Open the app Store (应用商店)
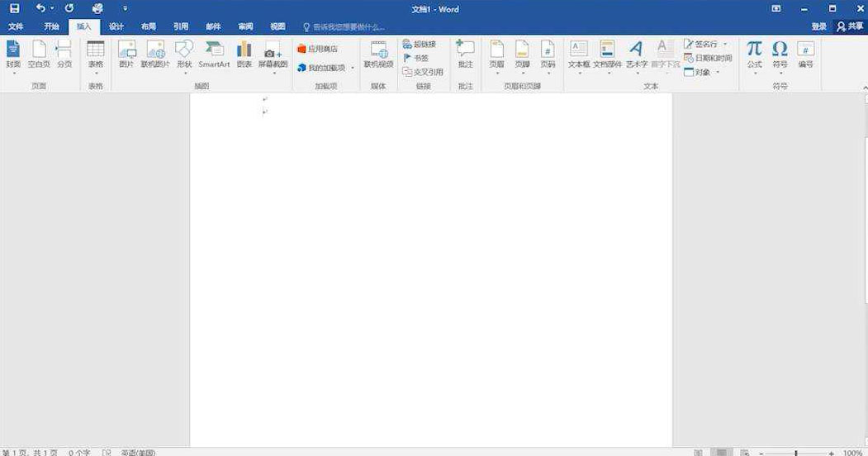868x456 pixels. click(x=318, y=49)
